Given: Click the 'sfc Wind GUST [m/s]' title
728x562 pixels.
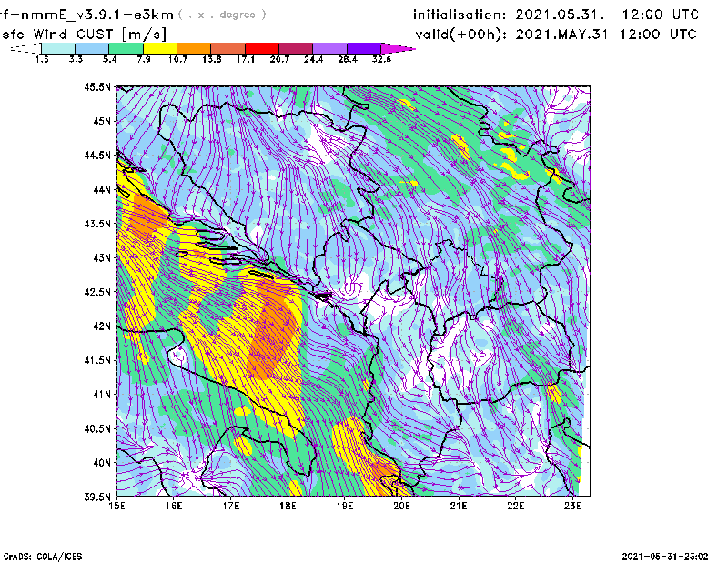Looking at the screenshot, I should [x=84, y=35].
